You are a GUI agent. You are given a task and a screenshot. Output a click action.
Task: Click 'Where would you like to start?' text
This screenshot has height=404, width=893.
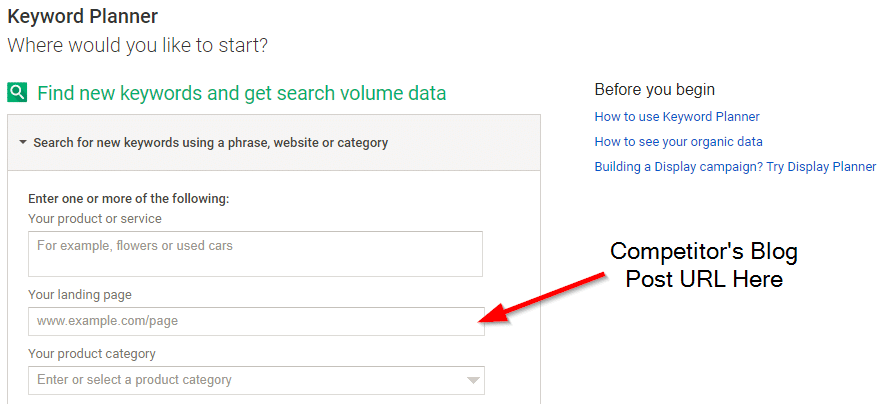pos(137,45)
